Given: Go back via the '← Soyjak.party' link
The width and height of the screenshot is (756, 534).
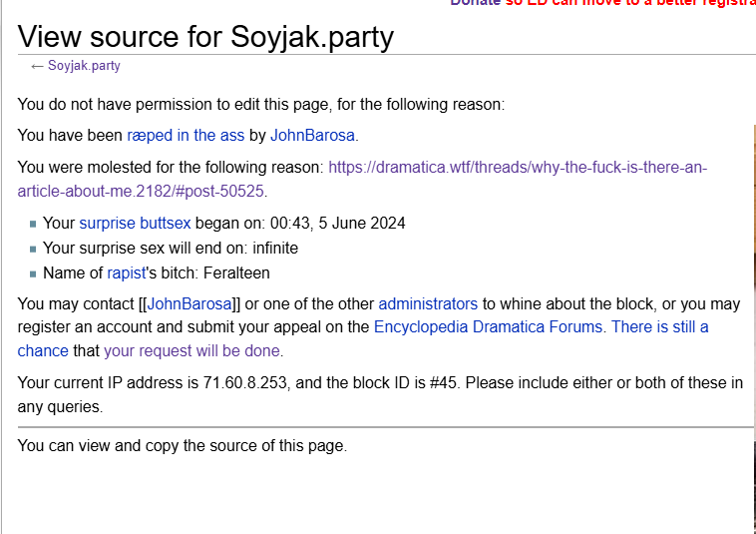Looking at the screenshot, I should coord(76,66).
